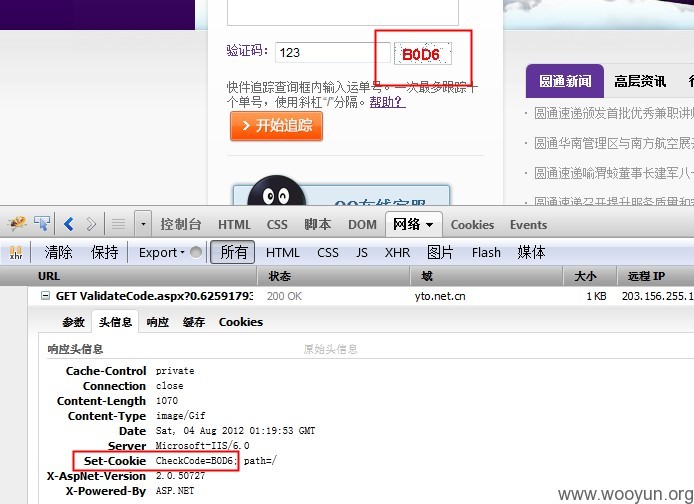This screenshot has height=504, width=694.
Task: Go forward with the grey right arrow
Action: (91, 224)
